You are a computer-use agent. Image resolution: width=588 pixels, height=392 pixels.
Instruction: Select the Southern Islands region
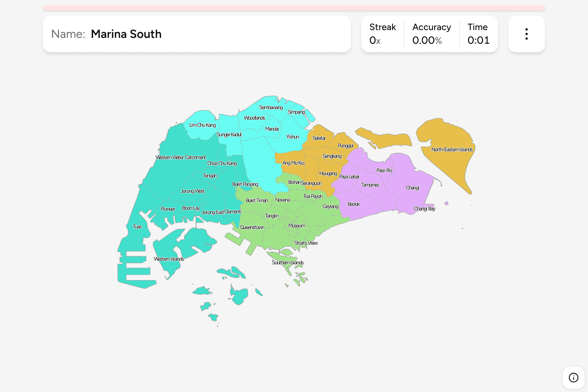point(287,263)
